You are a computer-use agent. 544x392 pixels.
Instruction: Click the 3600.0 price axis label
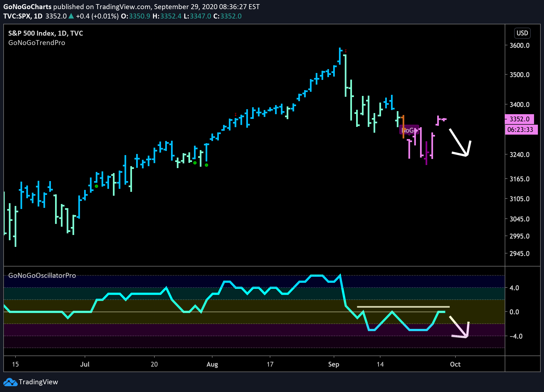[519, 45]
